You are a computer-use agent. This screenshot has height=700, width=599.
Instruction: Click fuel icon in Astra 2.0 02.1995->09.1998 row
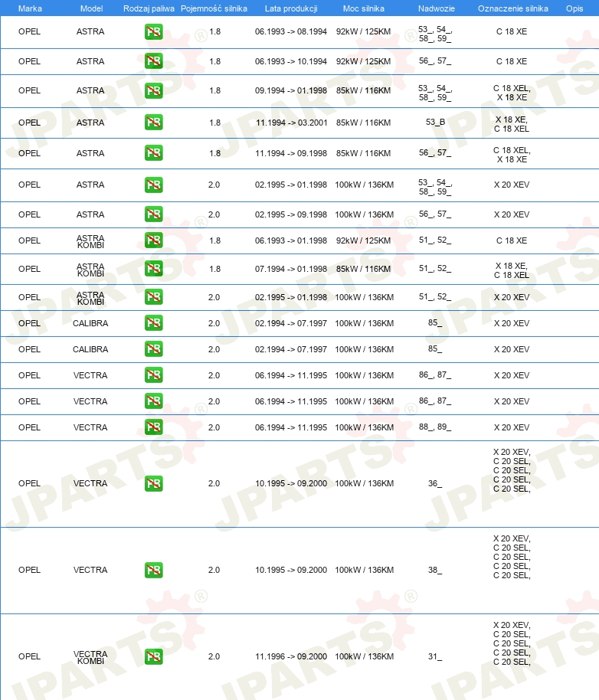pyautogui.click(x=153, y=214)
